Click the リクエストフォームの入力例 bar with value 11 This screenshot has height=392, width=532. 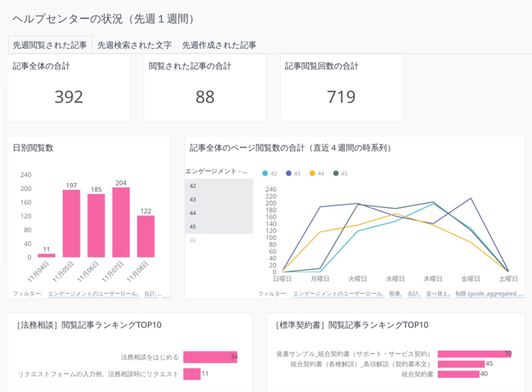(x=192, y=374)
